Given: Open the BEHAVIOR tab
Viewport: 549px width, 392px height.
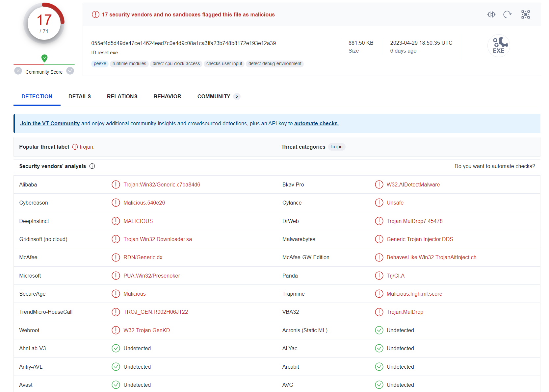Looking at the screenshot, I should pos(167,96).
